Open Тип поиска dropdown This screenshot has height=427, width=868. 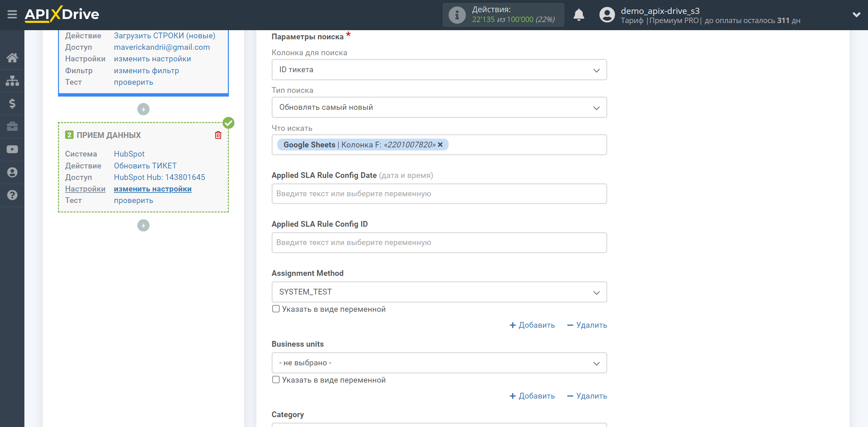point(439,107)
